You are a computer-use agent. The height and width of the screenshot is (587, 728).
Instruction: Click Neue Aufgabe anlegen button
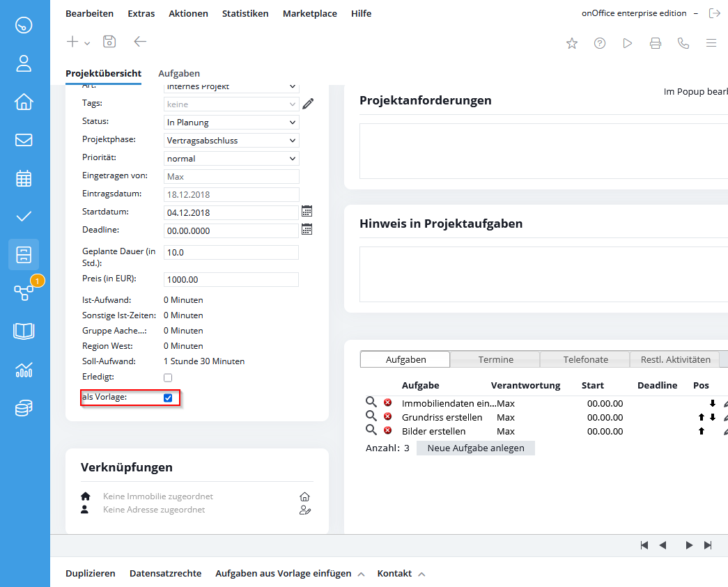[x=475, y=448]
